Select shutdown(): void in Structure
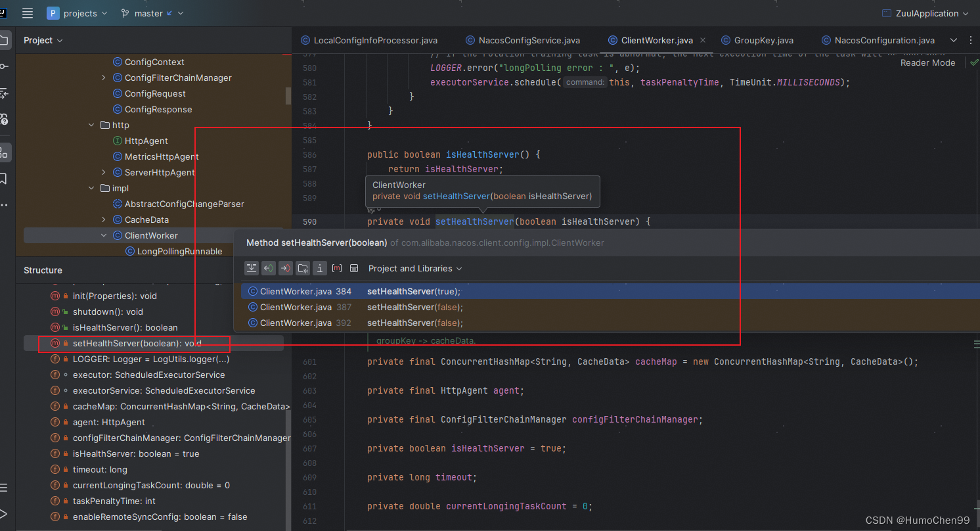The image size is (980, 531). click(x=108, y=312)
